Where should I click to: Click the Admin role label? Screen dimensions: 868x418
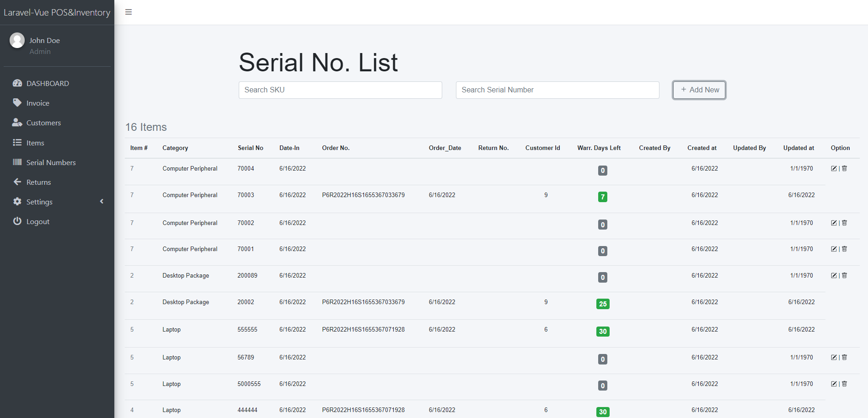[40, 52]
